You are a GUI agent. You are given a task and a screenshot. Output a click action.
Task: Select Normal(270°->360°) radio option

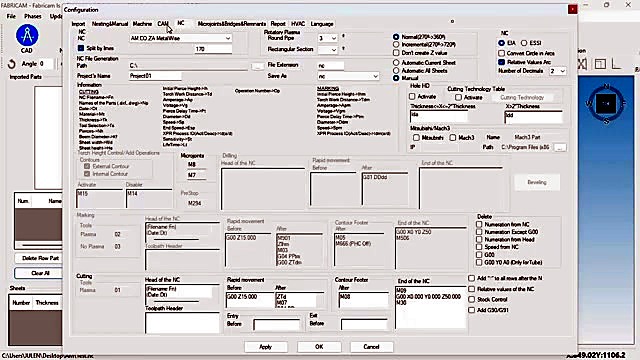(396, 37)
